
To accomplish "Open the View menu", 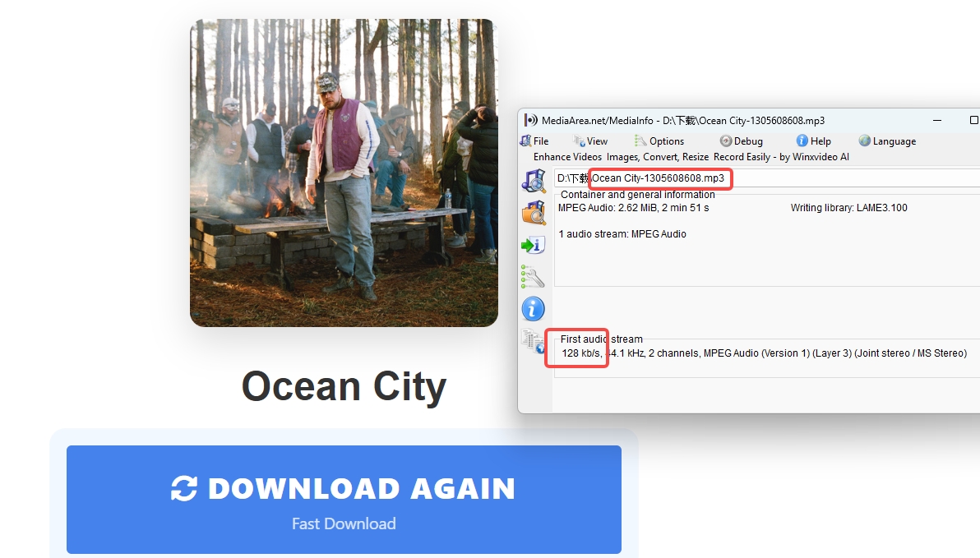I will [x=596, y=141].
